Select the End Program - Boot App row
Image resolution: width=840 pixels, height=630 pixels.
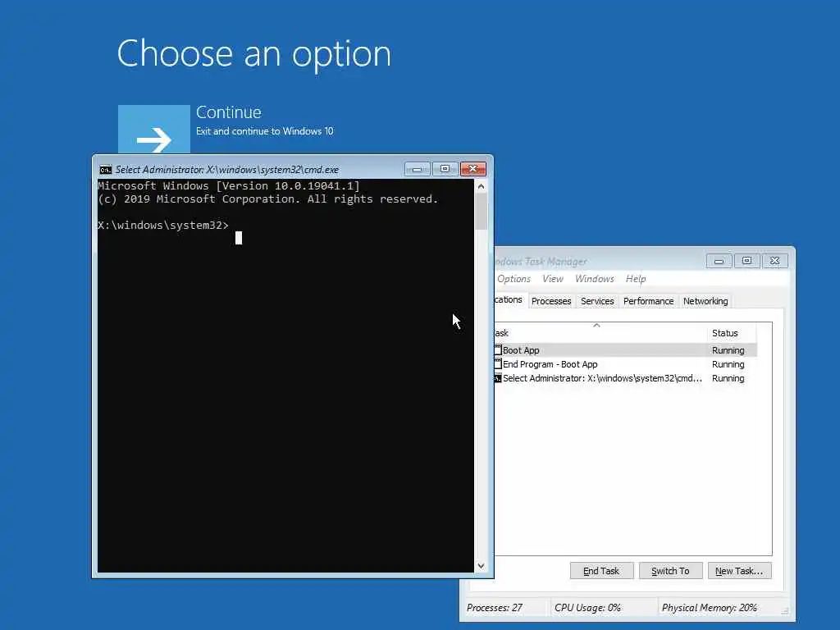(625, 364)
